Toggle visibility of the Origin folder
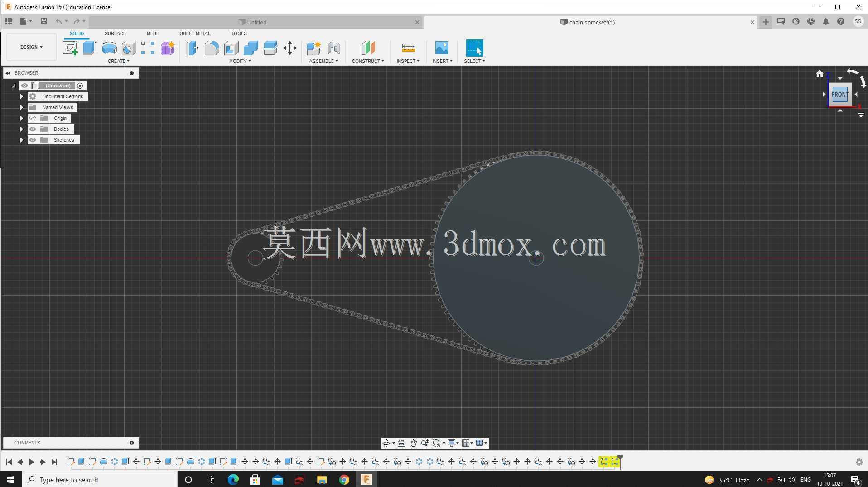This screenshot has width=868, height=487. tap(33, 118)
